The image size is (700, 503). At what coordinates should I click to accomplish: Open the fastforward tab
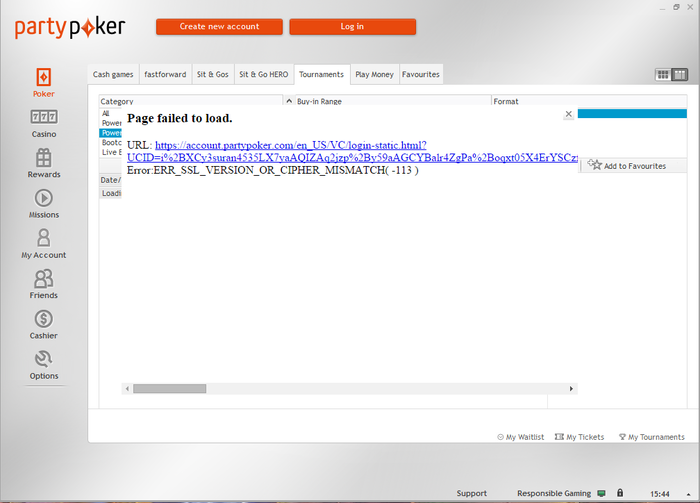165,75
